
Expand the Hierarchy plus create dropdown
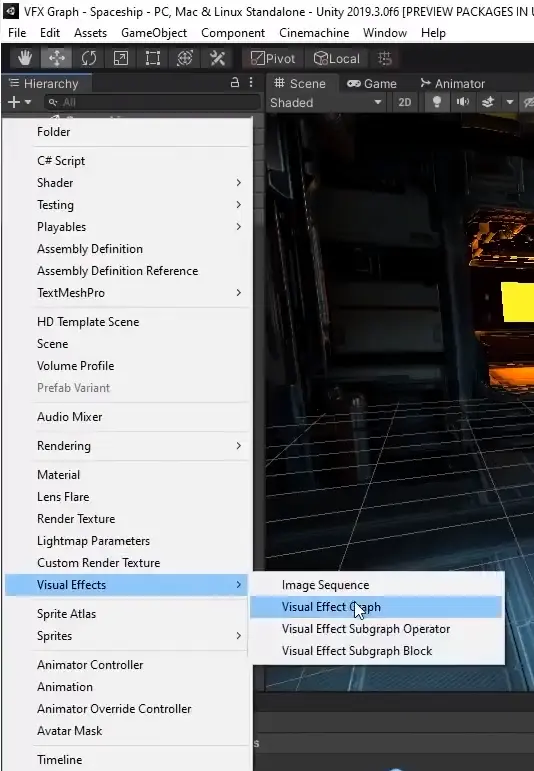19,102
